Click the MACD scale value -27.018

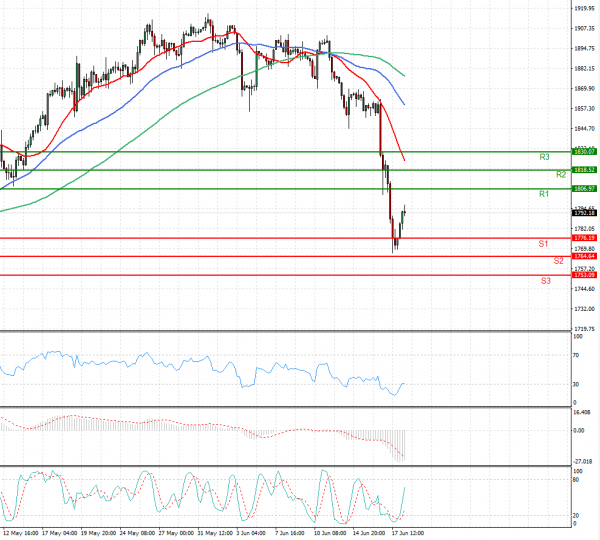click(582, 461)
